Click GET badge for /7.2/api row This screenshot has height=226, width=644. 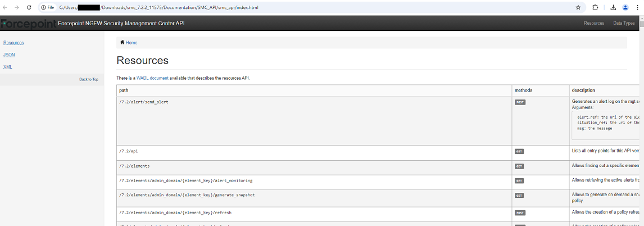[x=519, y=151]
